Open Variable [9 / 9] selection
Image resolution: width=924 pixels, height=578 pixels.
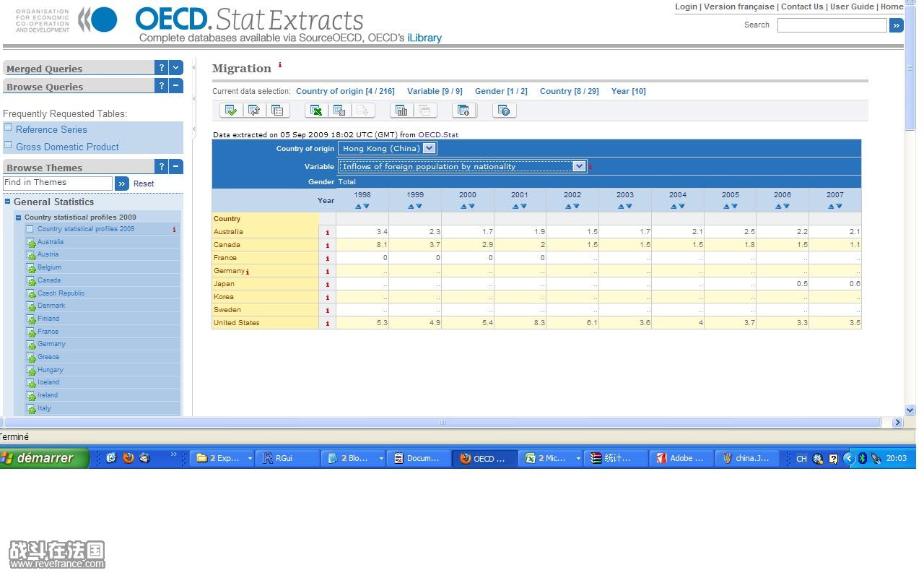(x=435, y=91)
